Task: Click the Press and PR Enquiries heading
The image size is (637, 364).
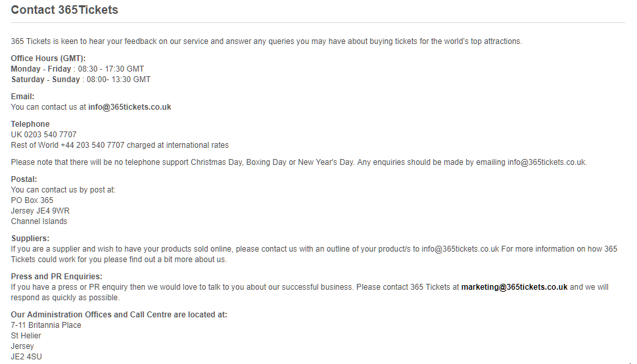Action: tap(57, 277)
